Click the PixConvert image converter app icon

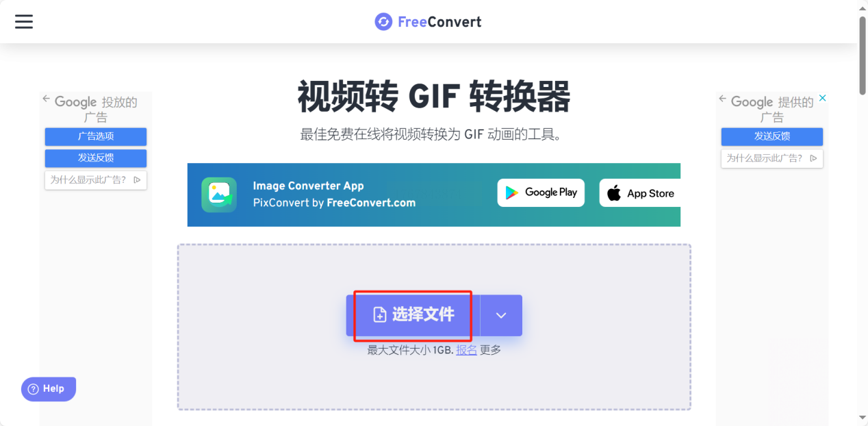(219, 195)
